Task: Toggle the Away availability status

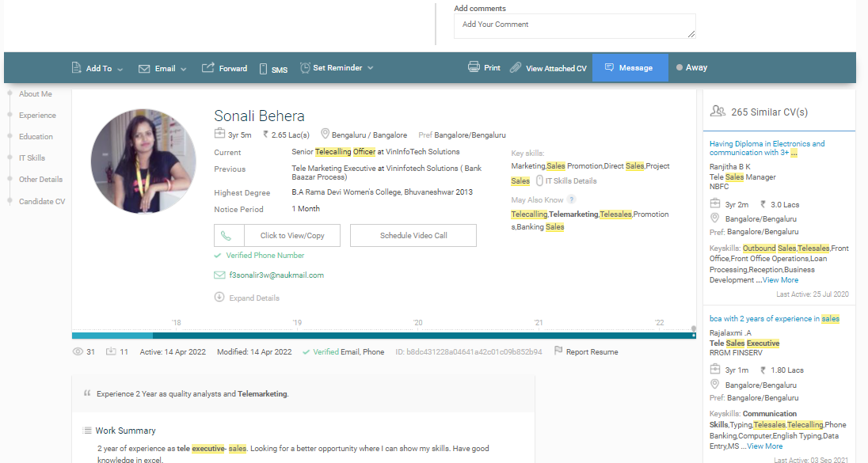Action: point(690,67)
